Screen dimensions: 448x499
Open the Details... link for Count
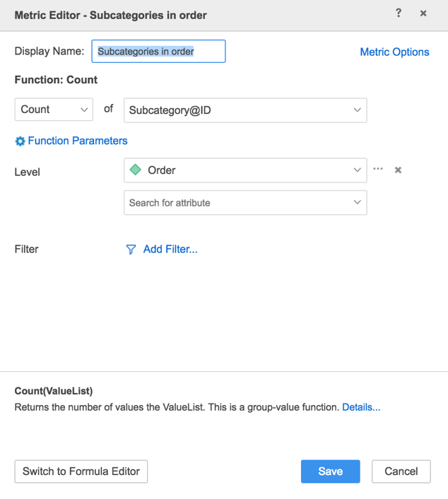[x=361, y=407]
